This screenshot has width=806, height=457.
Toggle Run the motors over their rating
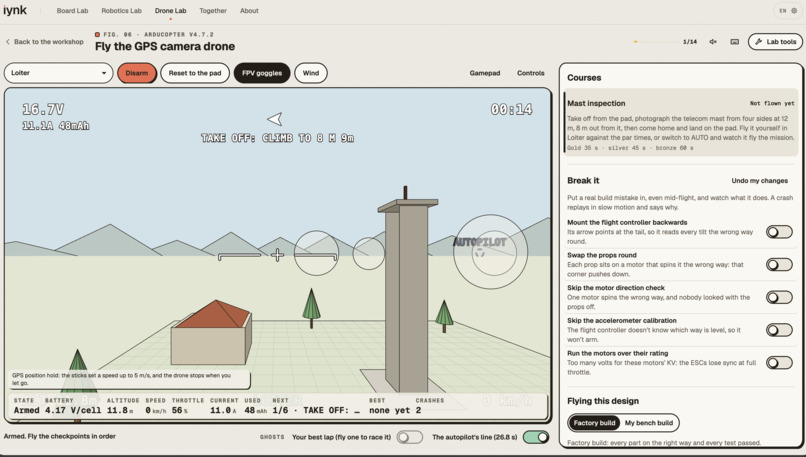click(x=779, y=363)
